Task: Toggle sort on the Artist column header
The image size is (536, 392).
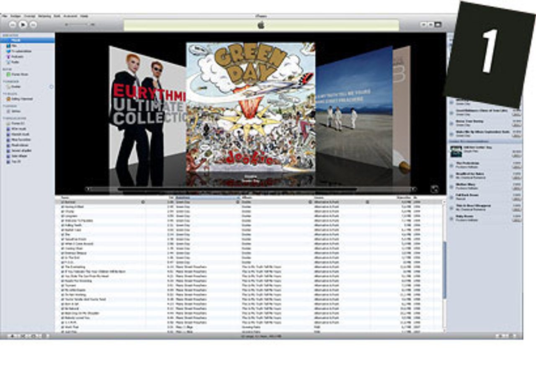Action: 208,197
